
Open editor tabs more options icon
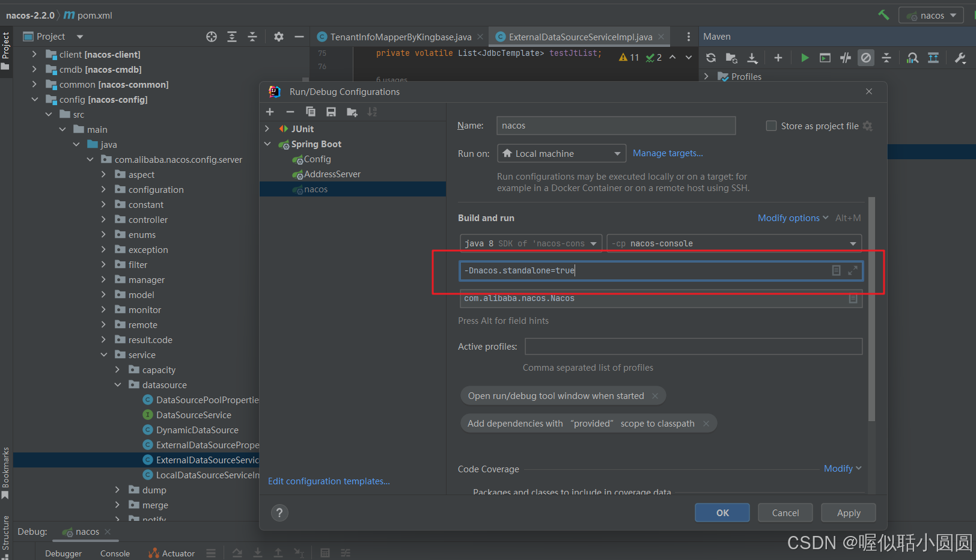click(x=689, y=37)
